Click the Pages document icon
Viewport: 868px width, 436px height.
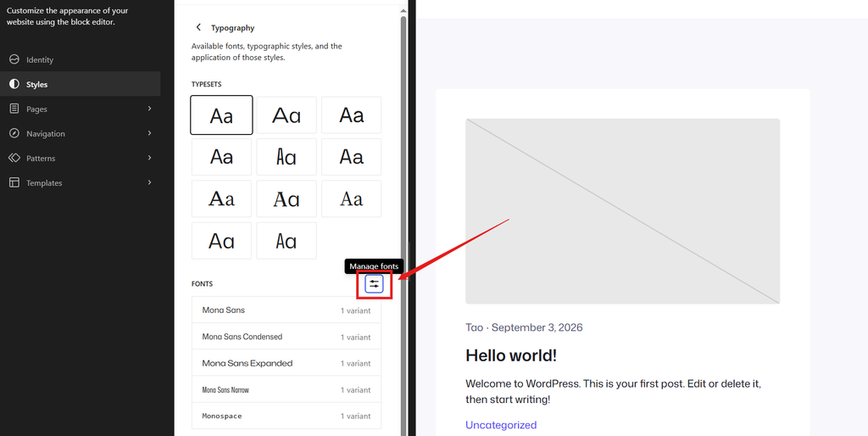pyautogui.click(x=14, y=109)
